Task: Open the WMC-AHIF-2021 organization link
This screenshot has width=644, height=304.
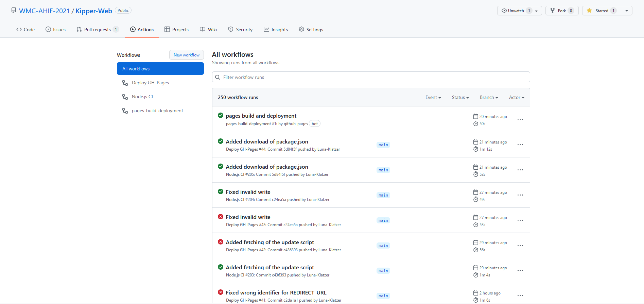Action: click(45, 11)
